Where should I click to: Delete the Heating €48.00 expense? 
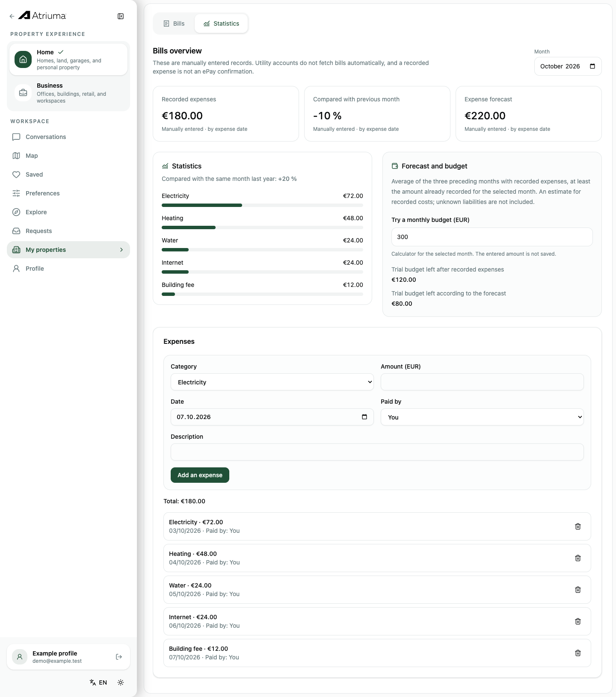[x=578, y=558]
